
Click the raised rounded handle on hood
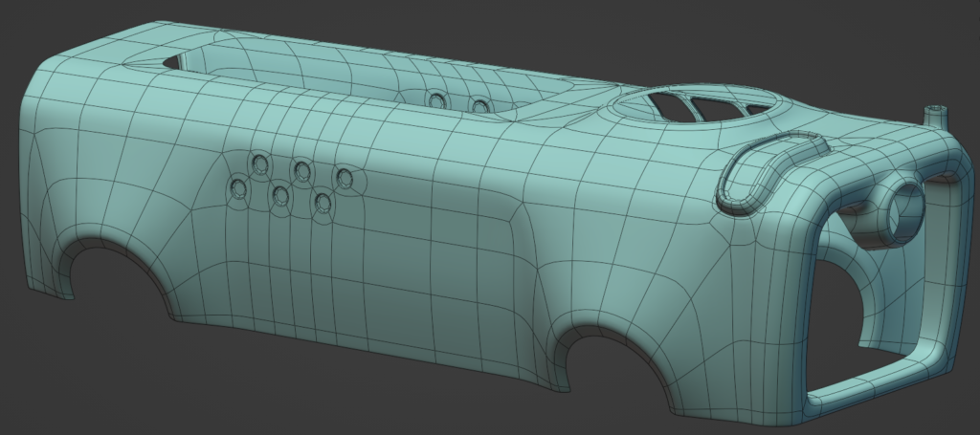click(771, 171)
